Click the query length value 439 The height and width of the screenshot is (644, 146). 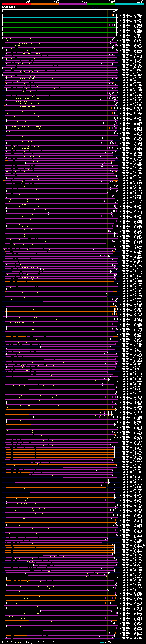[115, 11]
